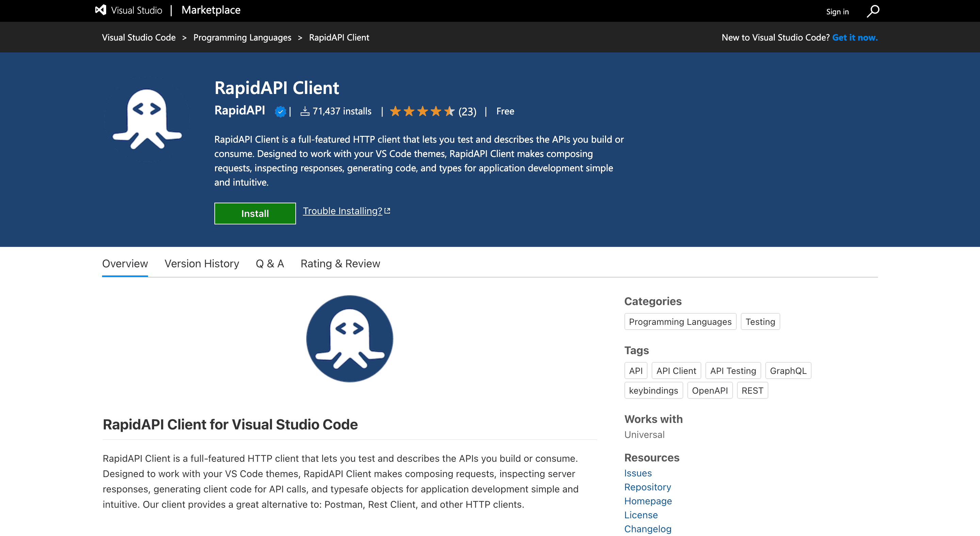This screenshot has height=536, width=980.
Task: Click the Visual Studio text link
Action: click(x=136, y=10)
